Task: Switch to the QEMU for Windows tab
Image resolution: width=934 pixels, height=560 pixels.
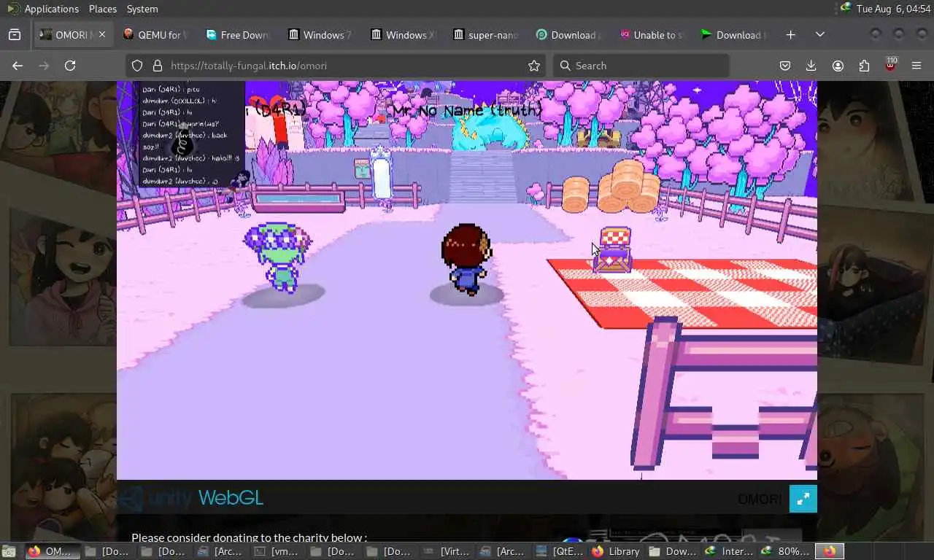Action: [155, 35]
